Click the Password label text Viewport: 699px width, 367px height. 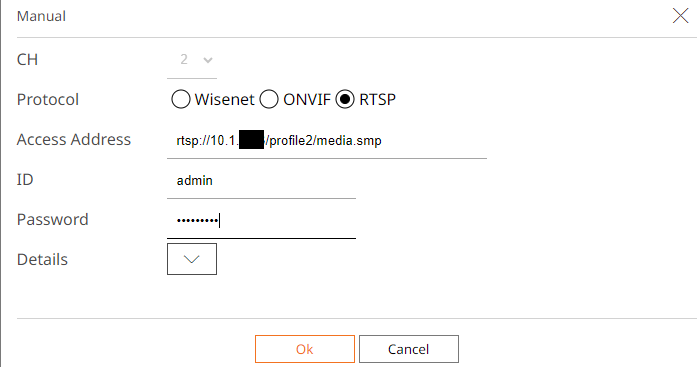click(x=53, y=219)
